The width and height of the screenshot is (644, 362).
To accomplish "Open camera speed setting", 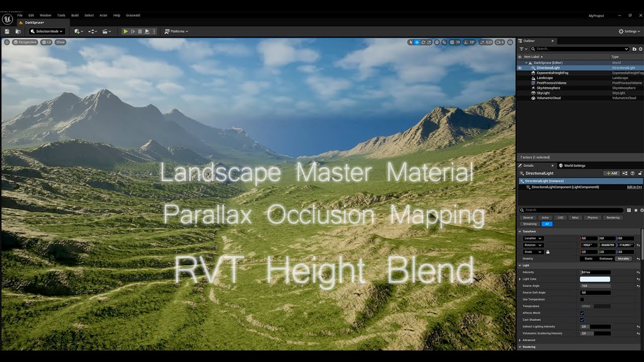I will (x=500, y=42).
